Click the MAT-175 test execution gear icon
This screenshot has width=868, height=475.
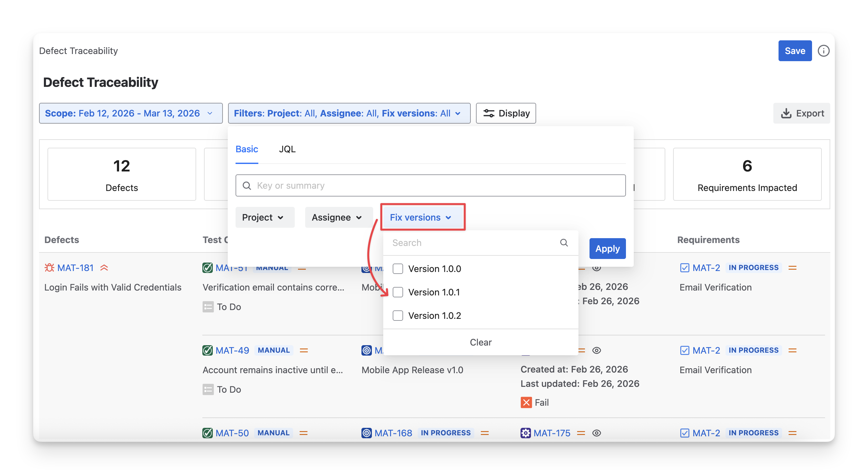pos(525,433)
